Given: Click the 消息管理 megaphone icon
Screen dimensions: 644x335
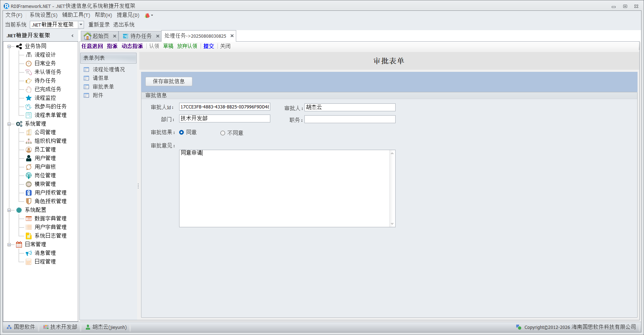Looking at the screenshot, I should (x=29, y=253).
